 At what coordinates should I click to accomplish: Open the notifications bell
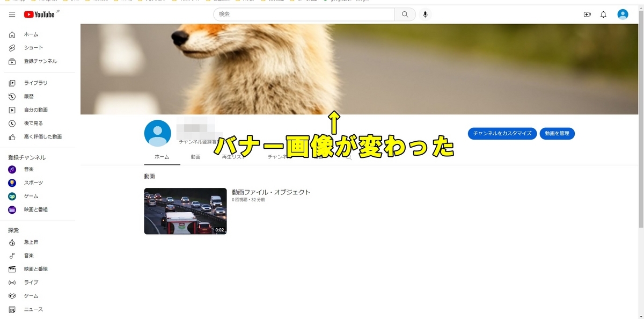point(603,14)
